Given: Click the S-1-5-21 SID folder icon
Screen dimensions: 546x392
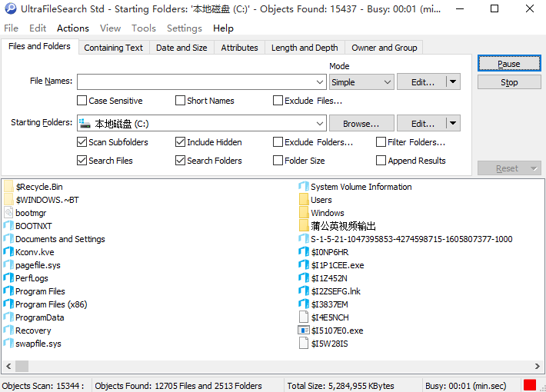Looking at the screenshot, I should (304, 239).
